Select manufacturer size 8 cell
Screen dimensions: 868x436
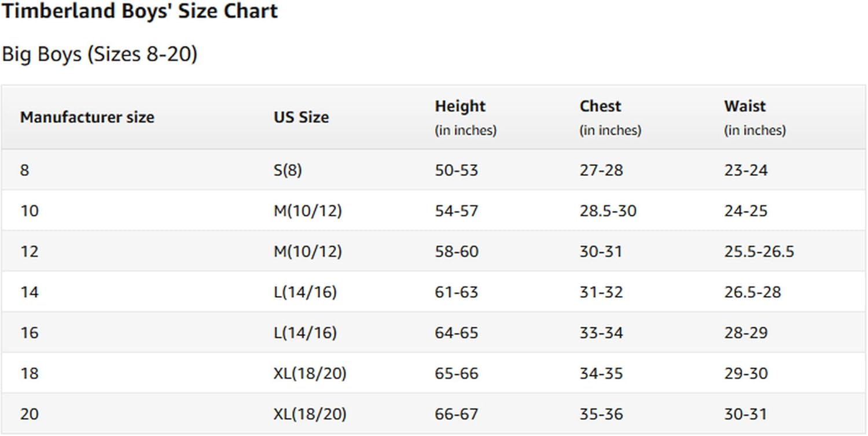(24, 171)
